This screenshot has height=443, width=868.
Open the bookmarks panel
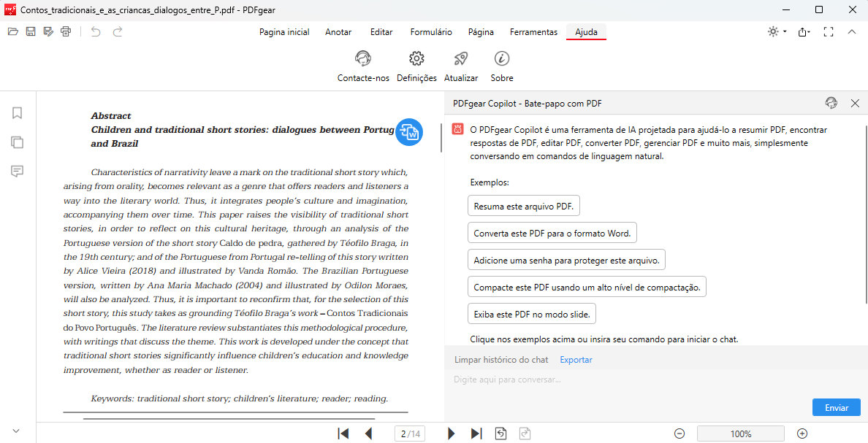point(17,113)
